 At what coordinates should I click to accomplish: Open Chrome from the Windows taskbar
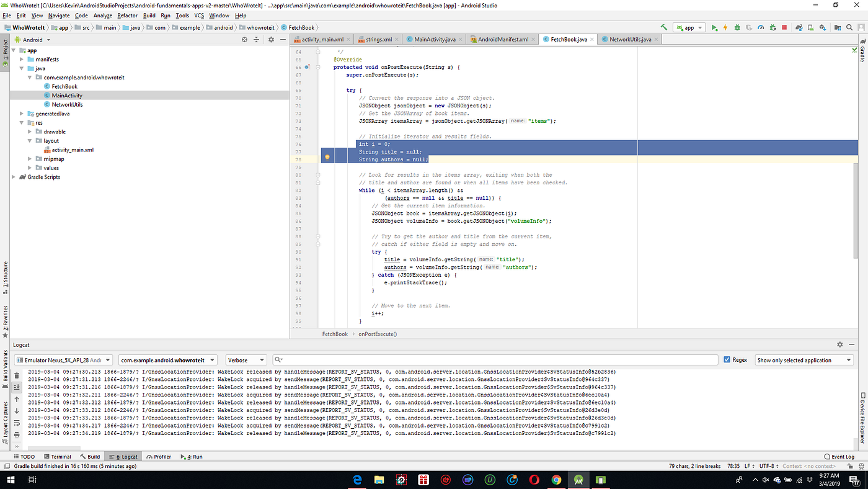coord(556,479)
